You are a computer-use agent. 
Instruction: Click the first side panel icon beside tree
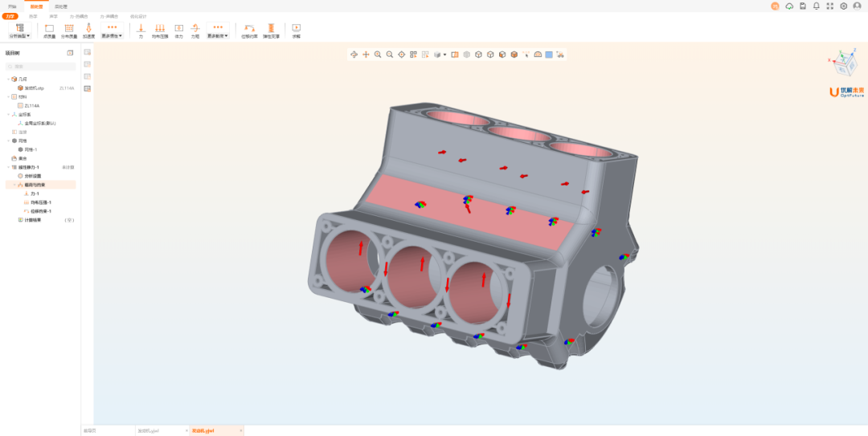(88, 52)
